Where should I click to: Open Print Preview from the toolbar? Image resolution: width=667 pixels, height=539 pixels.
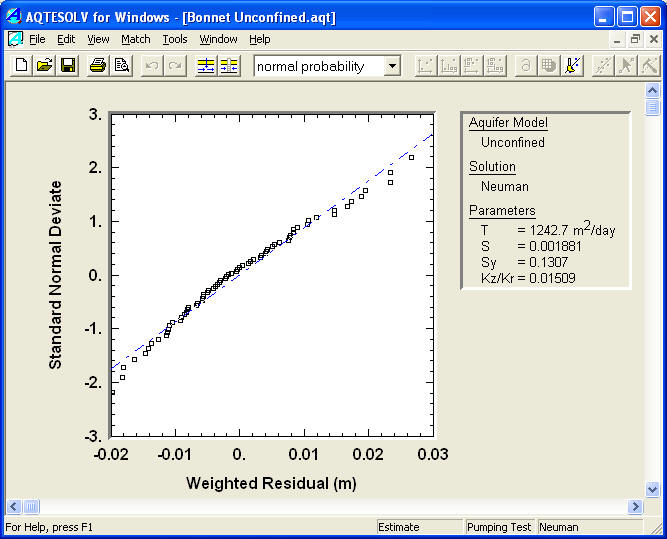(x=122, y=66)
